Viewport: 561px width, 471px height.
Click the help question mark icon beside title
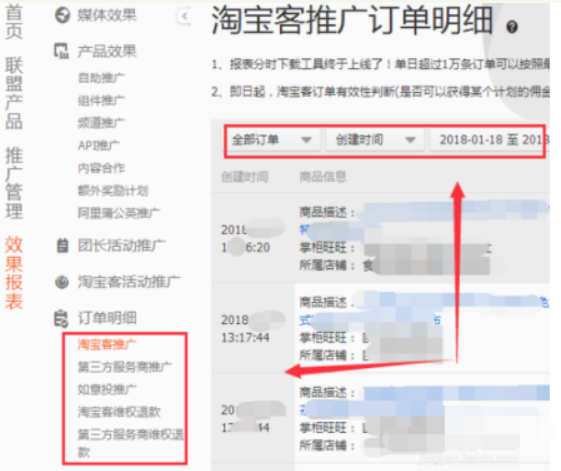(512, 27)
